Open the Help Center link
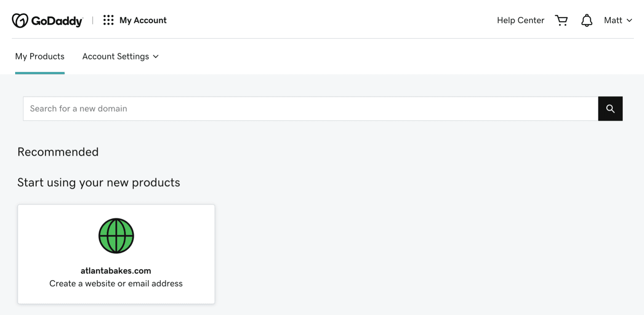Screen dimensions: 644x315 coord(520,20)
